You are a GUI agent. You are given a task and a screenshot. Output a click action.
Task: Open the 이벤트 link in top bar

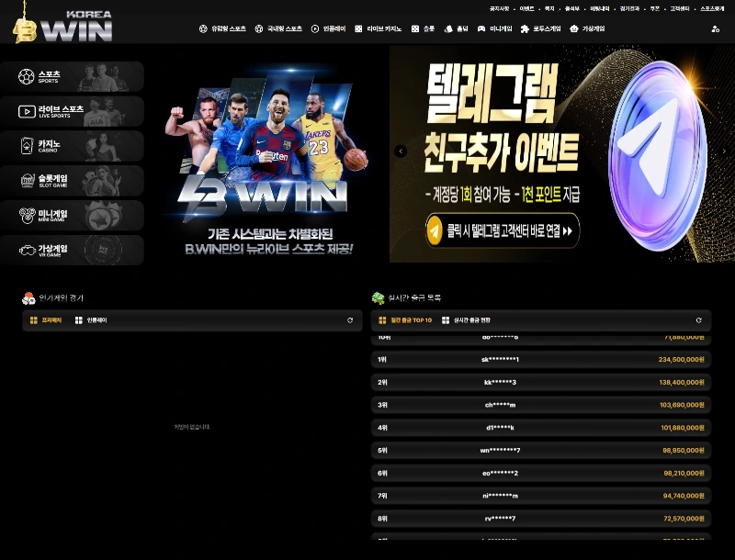(526, 9)
